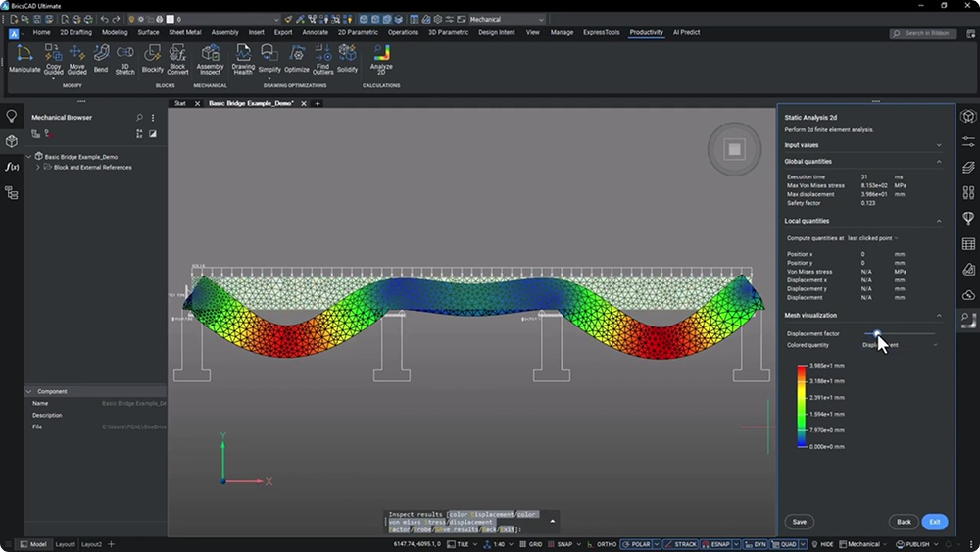
Task: Click the 3D Stretch tool
Action: [x=125, y=54]
